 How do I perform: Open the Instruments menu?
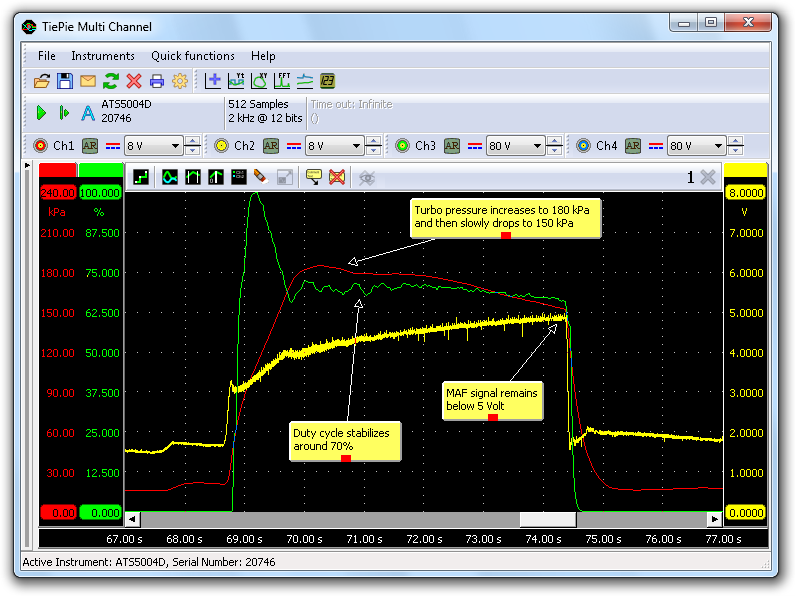click(x=102, y=56)
